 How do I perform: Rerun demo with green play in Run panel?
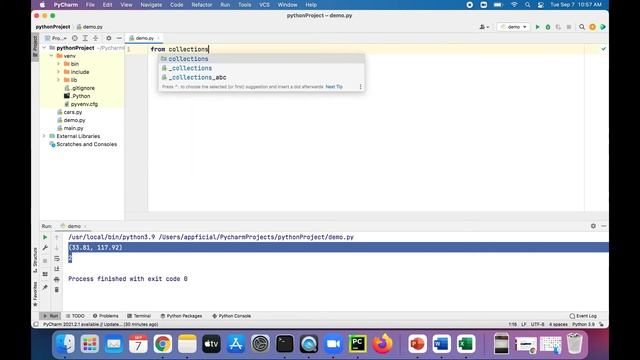pyautogui.click(x=45, y=237)
